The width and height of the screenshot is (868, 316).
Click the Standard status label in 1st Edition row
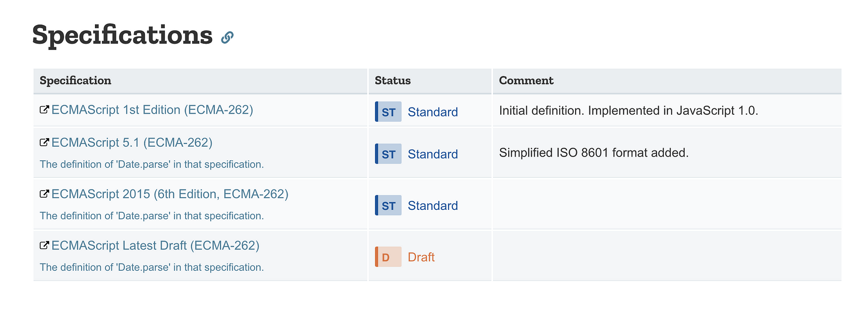point(433,112)
